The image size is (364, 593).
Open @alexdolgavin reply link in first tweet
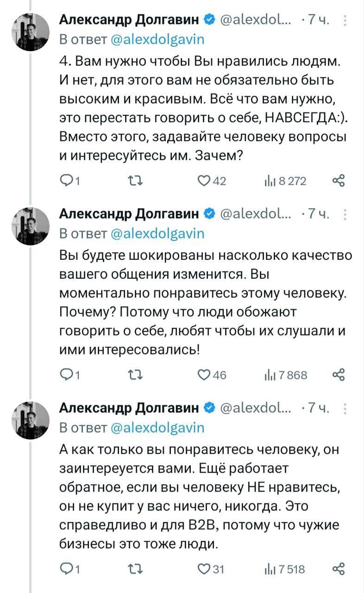tap(158, 39)
